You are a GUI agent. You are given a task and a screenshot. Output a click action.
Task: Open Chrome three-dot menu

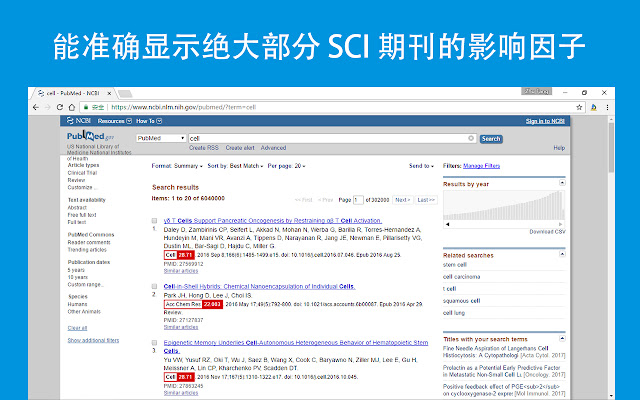tap(607, 107)
